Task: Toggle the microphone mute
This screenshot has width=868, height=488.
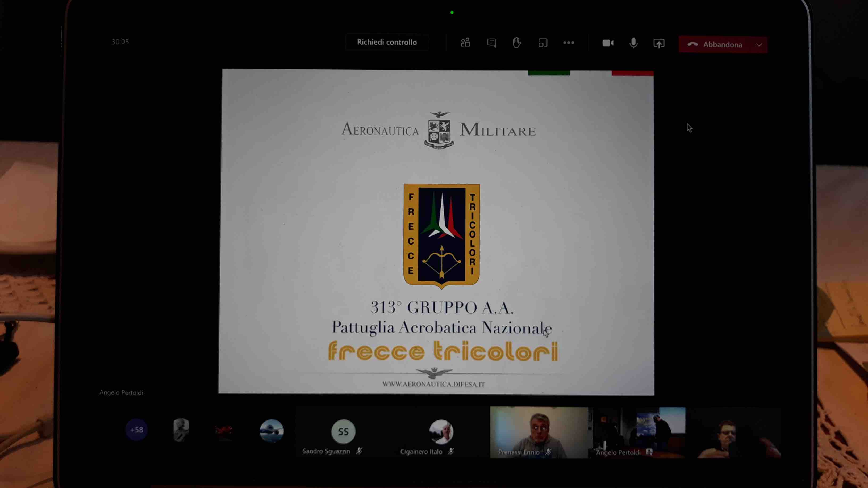Action: click(x=633, y=43)
